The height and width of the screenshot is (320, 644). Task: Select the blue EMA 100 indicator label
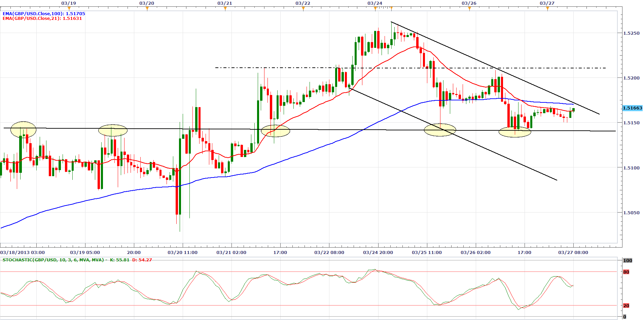(44, 14)
